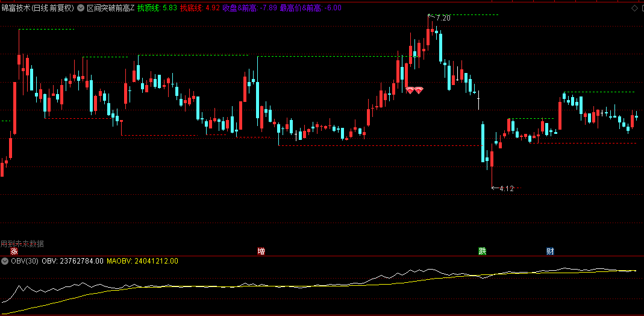Select the left red diamond signal icon
Screen dimensions: 644x316
(x=410, y=90)
